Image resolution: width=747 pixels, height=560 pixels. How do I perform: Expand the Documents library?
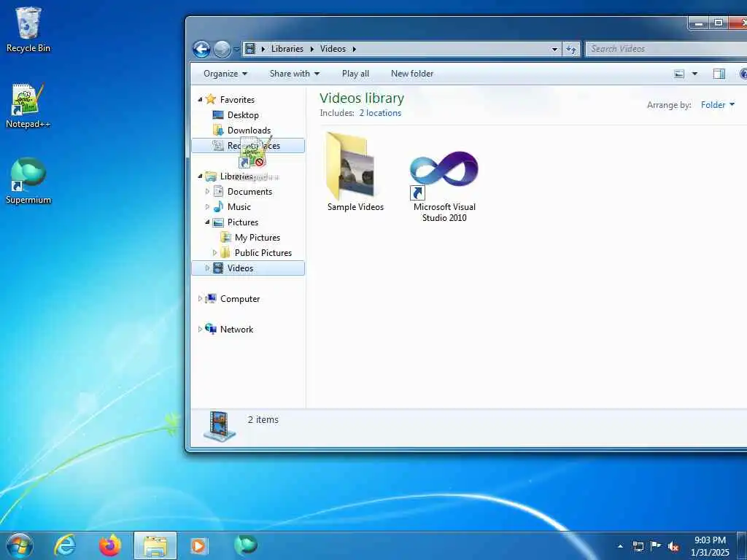click(207, 192)
